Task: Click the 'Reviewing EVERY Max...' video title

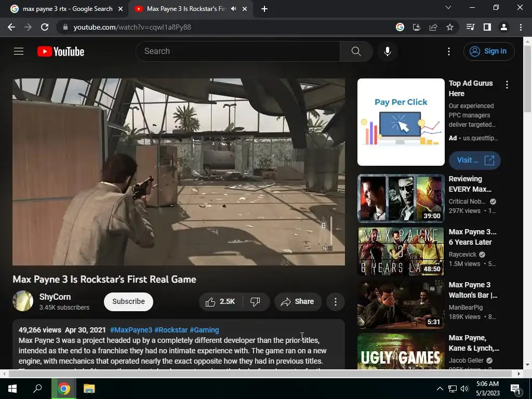Action: coord(470,184)
